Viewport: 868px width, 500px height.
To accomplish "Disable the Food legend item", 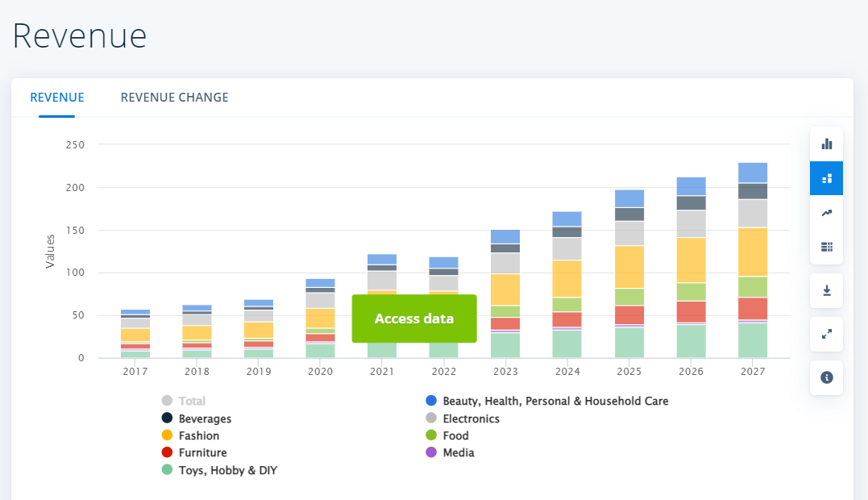I will [455, 435].
